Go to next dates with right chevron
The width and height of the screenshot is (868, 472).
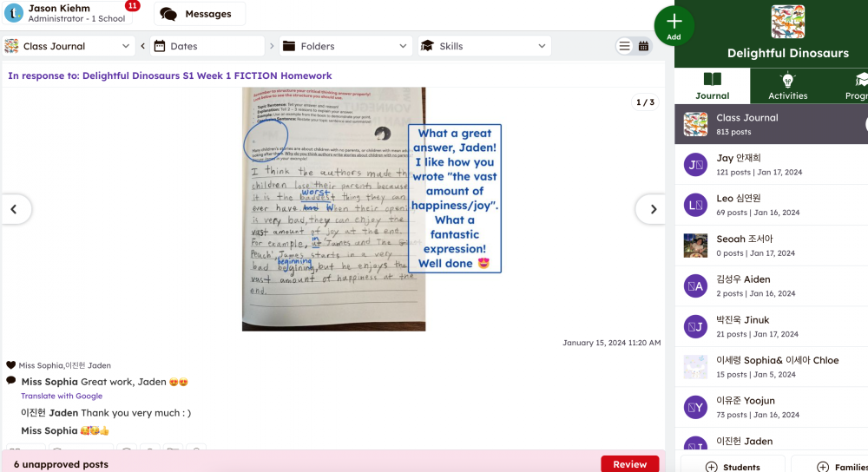(x=272, y=46)
